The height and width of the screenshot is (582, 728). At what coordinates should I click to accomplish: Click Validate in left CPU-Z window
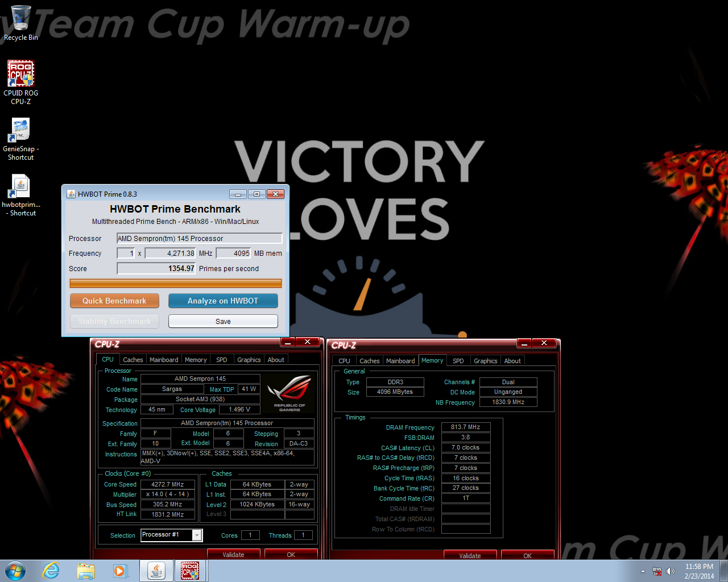pos(233,554)
